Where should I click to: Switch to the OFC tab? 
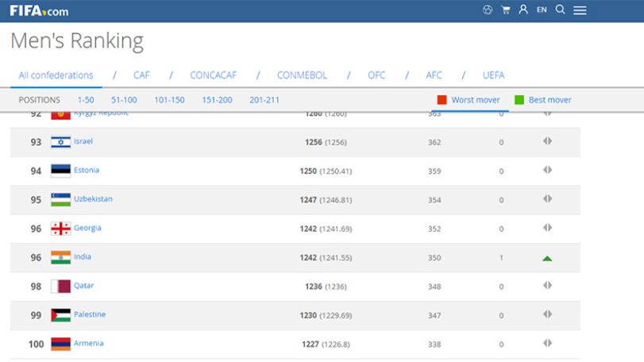[376, 75]
